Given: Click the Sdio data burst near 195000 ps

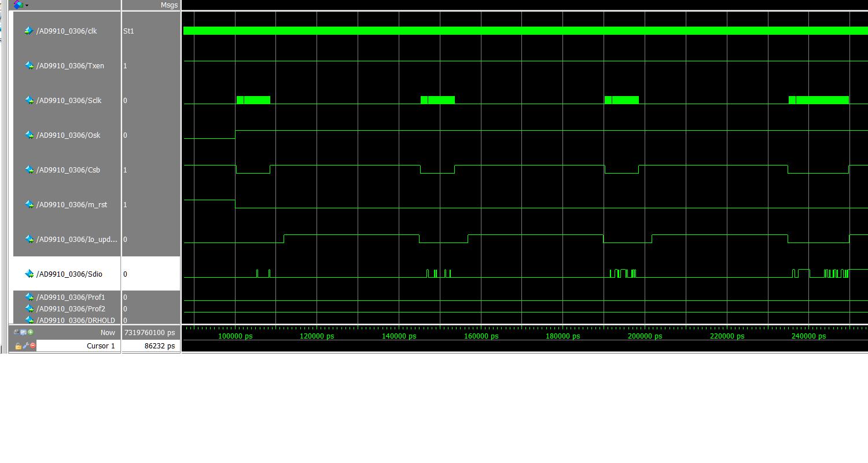Looking at the screenshot, I should point(623,273).
